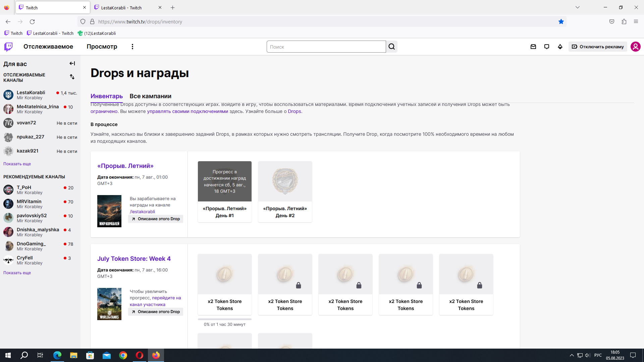Open vovan72 channel avatar
This screenshot has height=362, width=644.
8,123
